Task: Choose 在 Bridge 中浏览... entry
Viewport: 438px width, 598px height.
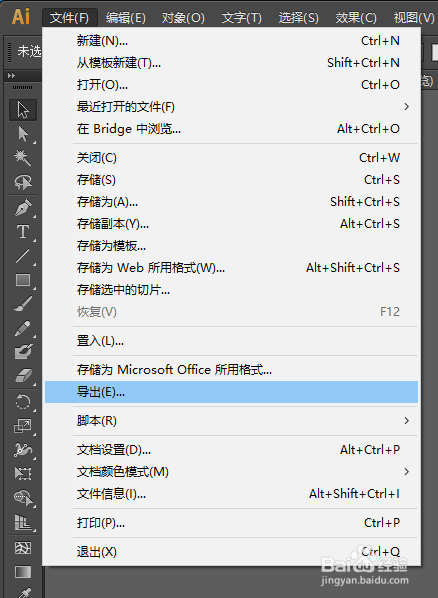Action: 232,129
